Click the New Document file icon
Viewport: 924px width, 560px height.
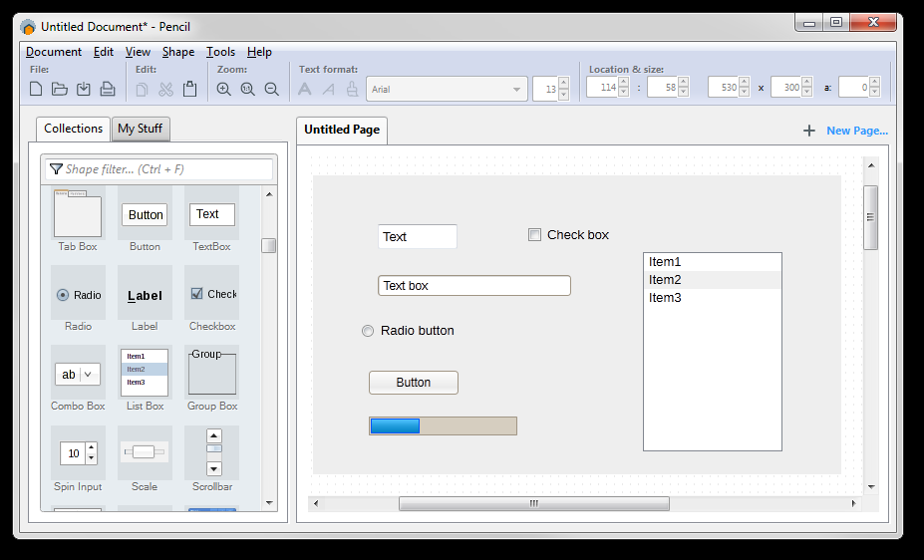tap(36, 89)
